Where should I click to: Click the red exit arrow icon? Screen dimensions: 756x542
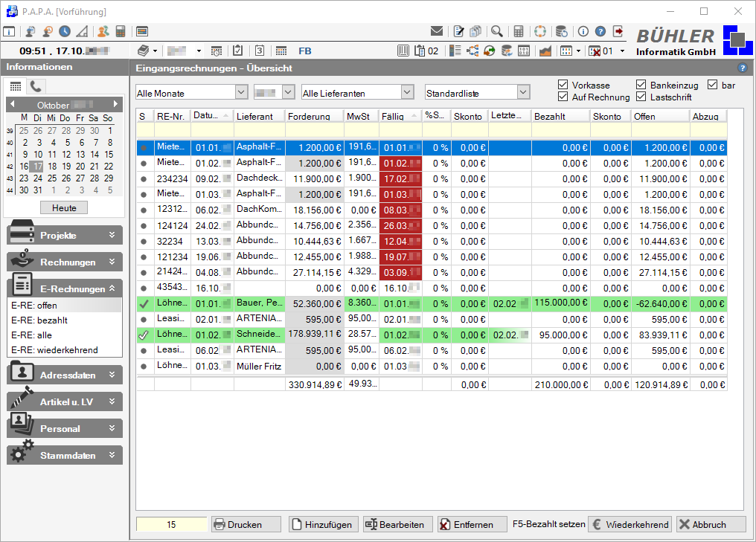pyautogui.click(x=618, y=31)
